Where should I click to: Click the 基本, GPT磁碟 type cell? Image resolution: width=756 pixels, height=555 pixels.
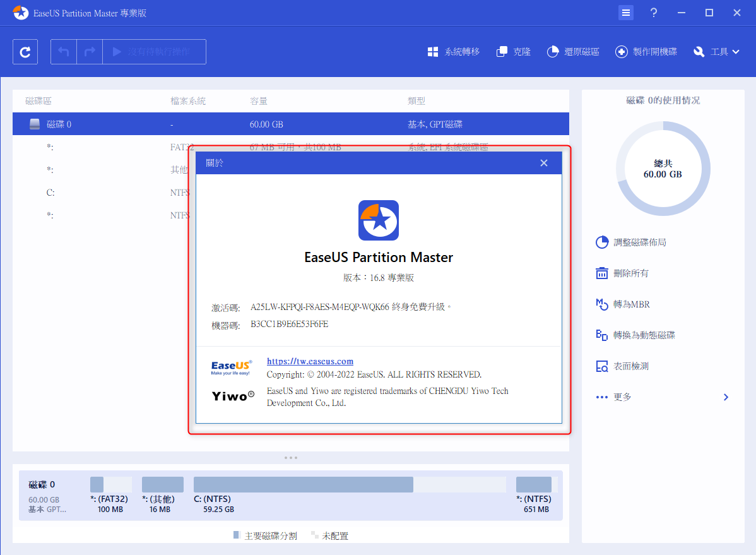(435, 124)
